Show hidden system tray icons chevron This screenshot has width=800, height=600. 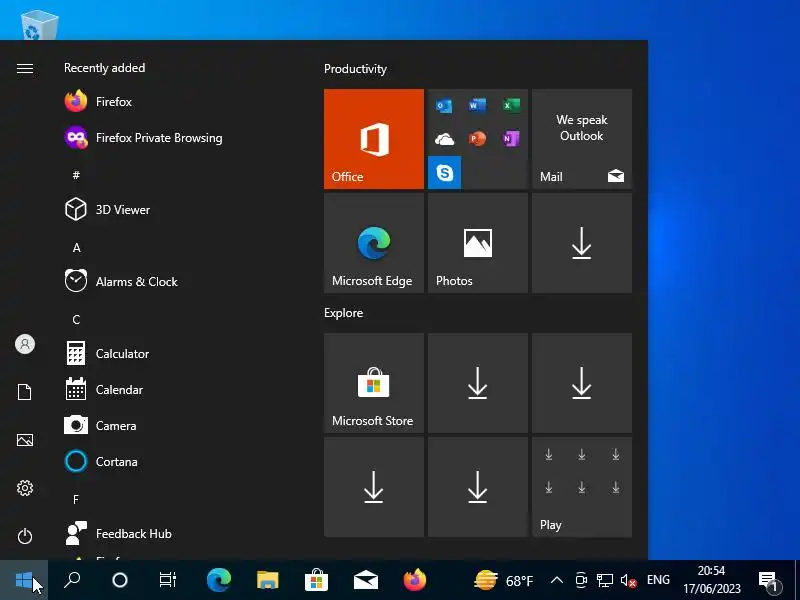[x=557, y=580]
